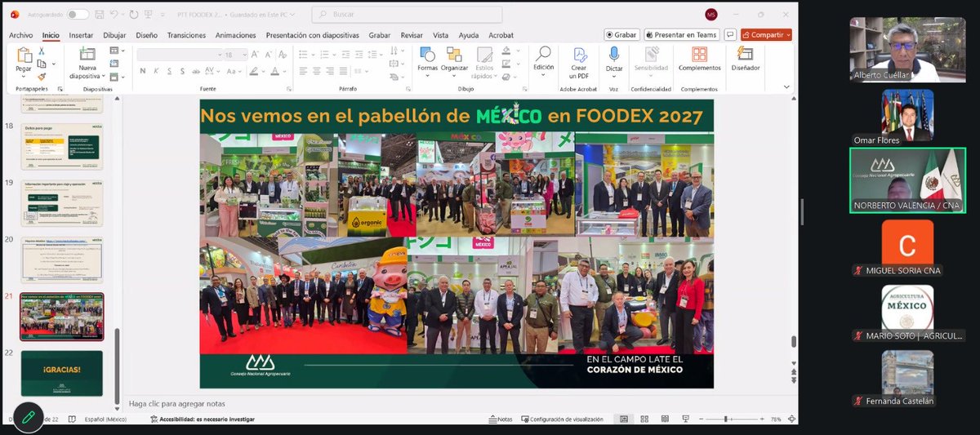Switch to slide sorter view icon
The height and width of the screenshot is (435, 980).
(644, 419)
